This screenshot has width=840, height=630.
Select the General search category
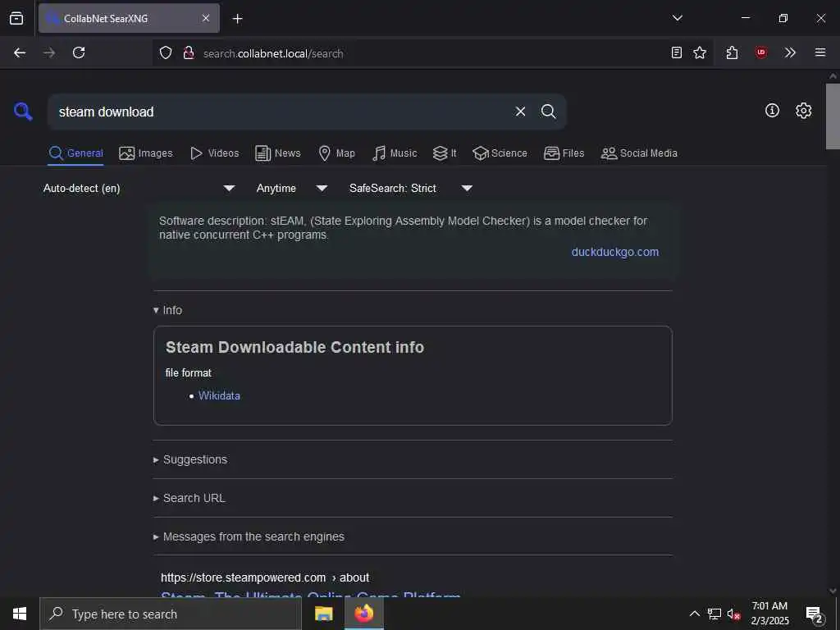(75, 153)
